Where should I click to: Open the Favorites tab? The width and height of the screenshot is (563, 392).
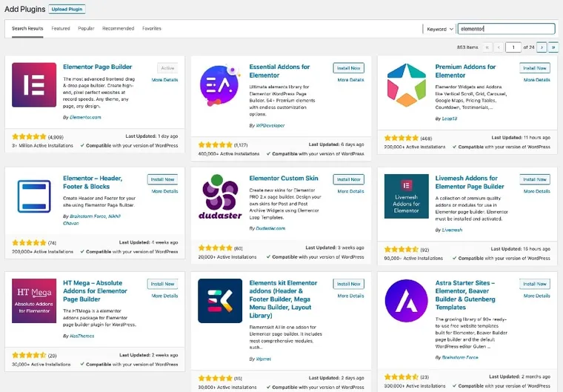pos(152,28)
